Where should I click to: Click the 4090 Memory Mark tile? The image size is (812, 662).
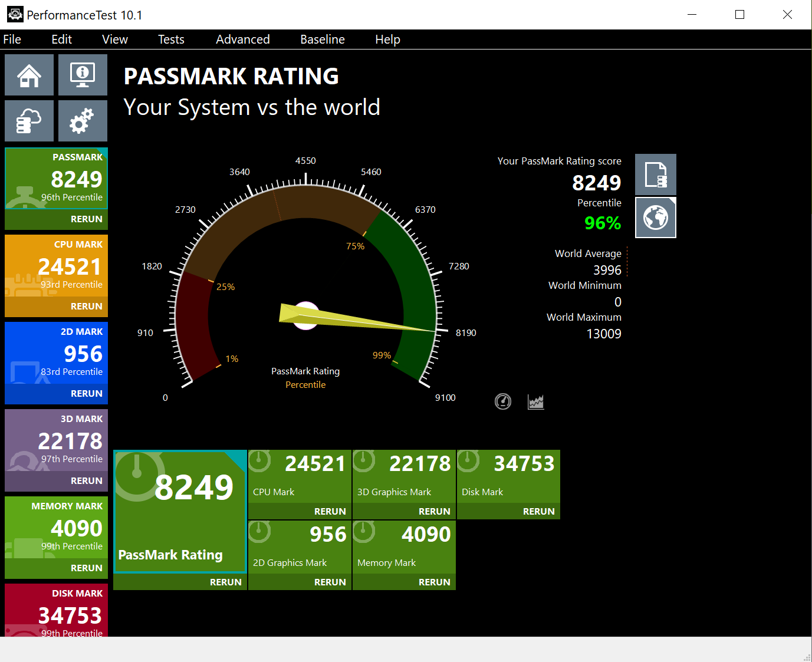point(404,547)
